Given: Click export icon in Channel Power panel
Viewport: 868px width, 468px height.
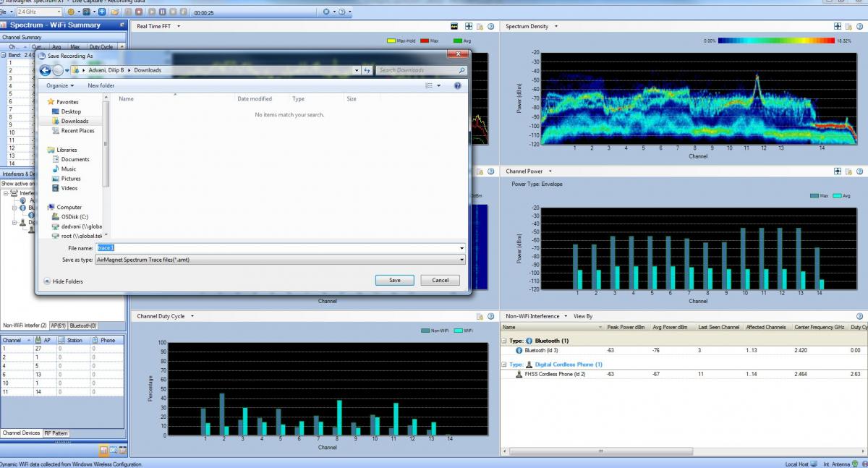Looking at the screenshot, I should [848, 171].
